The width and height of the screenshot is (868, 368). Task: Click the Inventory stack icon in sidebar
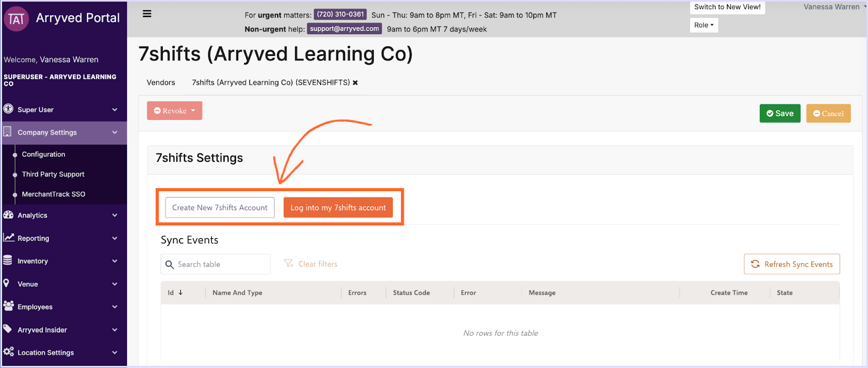8,261
